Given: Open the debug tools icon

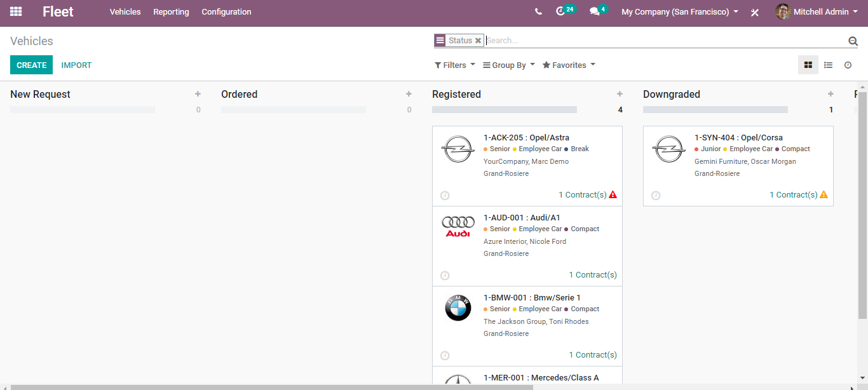Looking at the screenshot, I should click(x=755, y=12).
